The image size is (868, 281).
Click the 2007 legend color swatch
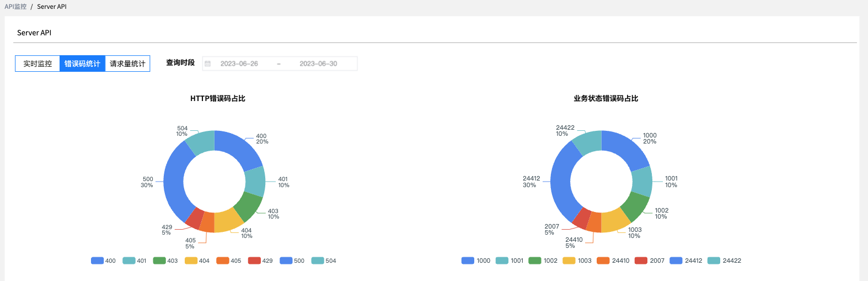point(641,261)
